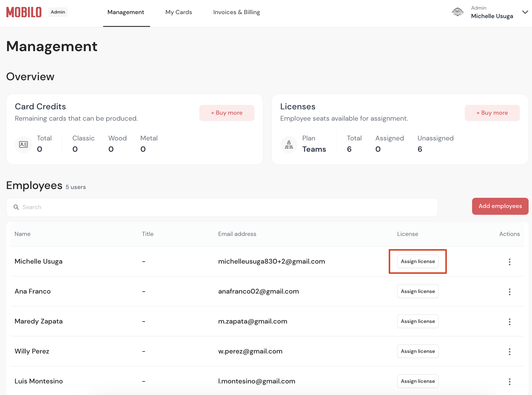The image size is (532, 395).
Task: Focus the employee Search field
Action: [x=222, y=207]
